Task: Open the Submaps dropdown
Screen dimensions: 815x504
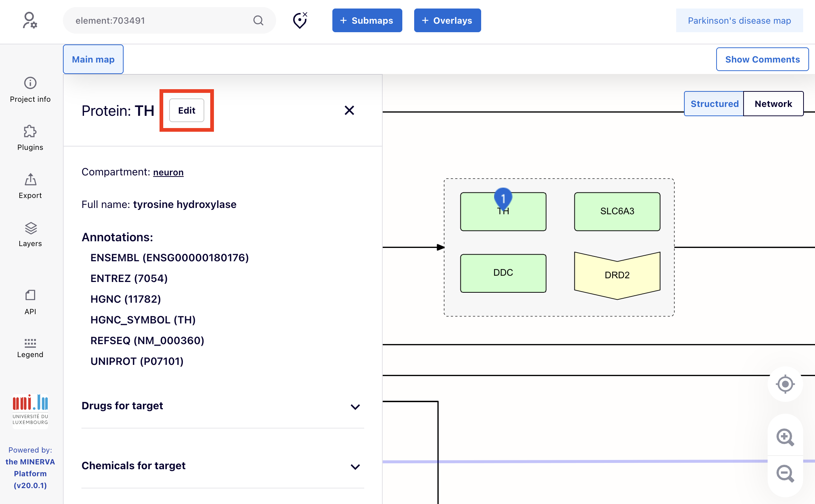Action: pos(367,20)
